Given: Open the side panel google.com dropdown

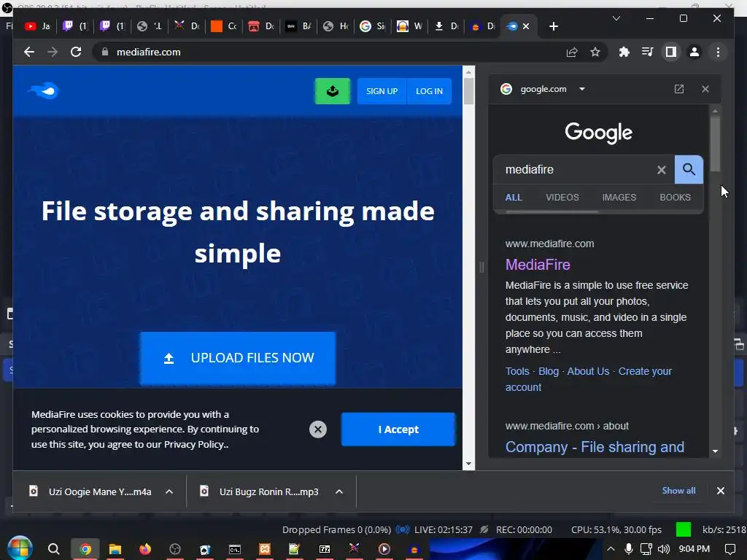Looking at the screenshot, I should [x=581, y=89].
